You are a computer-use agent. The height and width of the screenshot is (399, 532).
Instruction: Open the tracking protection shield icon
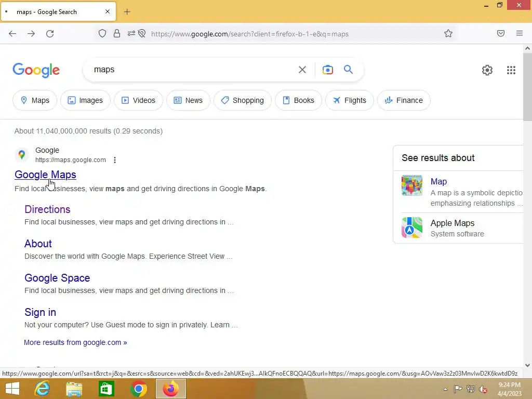point(102,33)
